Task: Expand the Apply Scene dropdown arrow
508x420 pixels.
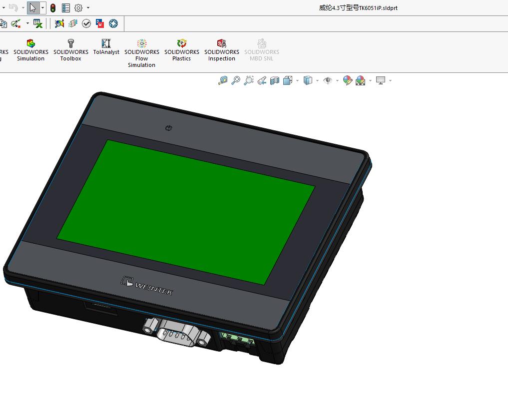Action: [x=370, y=80]
